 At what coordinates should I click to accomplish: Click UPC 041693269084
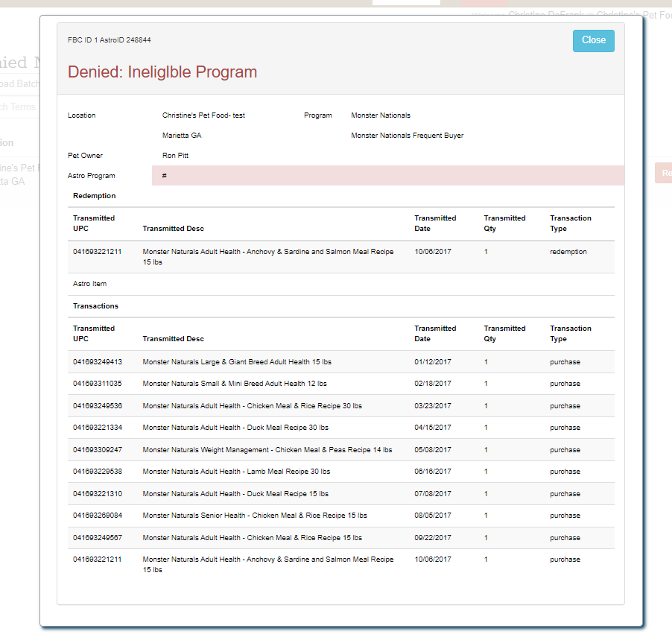coord(98,516)
